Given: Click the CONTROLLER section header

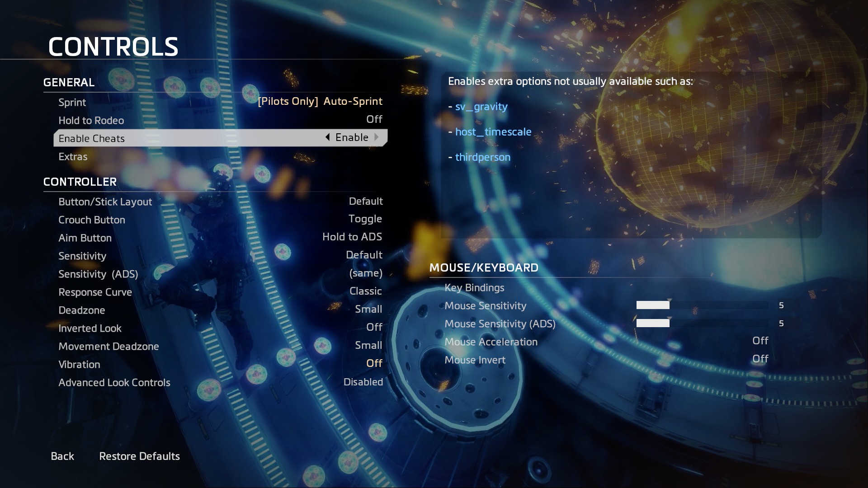Looking at the screenshot, I should coord(80,182).
